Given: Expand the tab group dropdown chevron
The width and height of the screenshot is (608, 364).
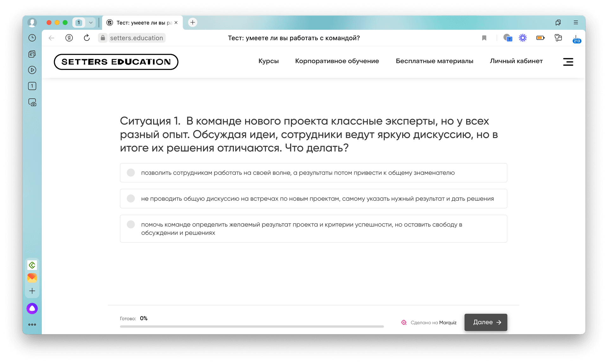Looking at the screenshot, I should [91, 22].
